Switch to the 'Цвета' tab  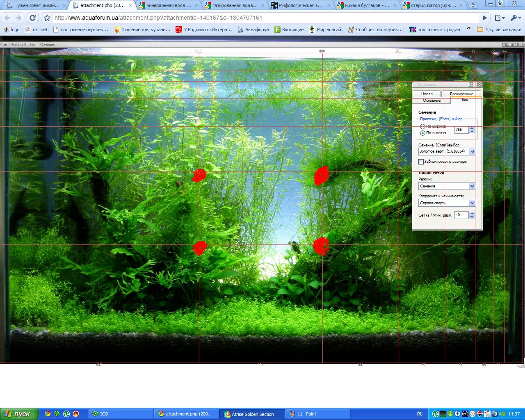[427, 94]
